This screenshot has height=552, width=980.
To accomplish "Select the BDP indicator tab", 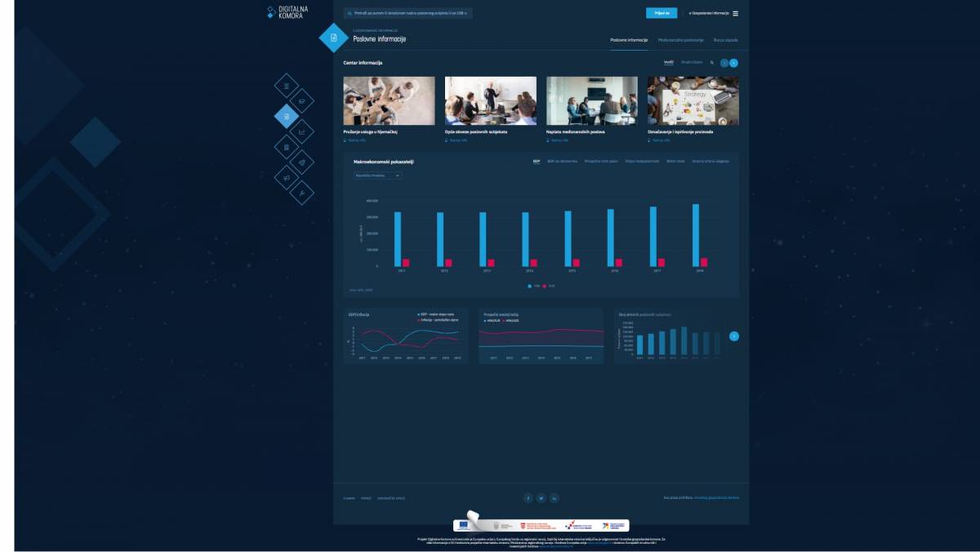I will tap(537, 162).
